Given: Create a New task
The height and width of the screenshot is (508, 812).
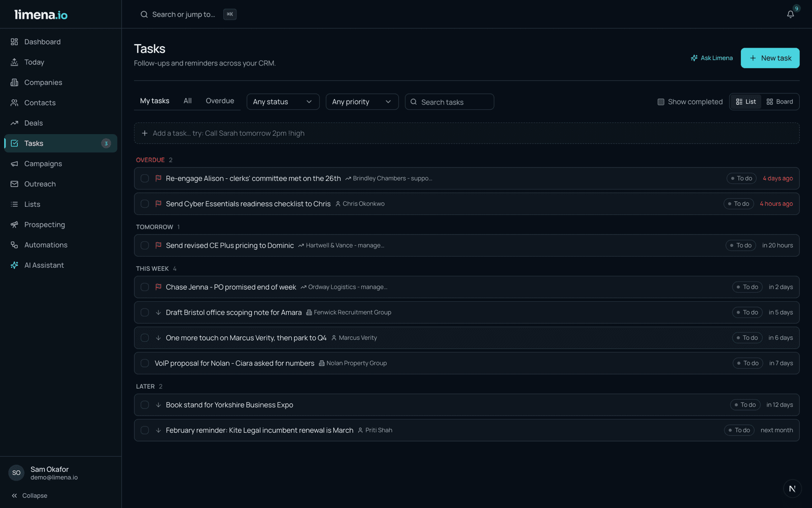Looking at the screenshot, I should click(770, 58).
